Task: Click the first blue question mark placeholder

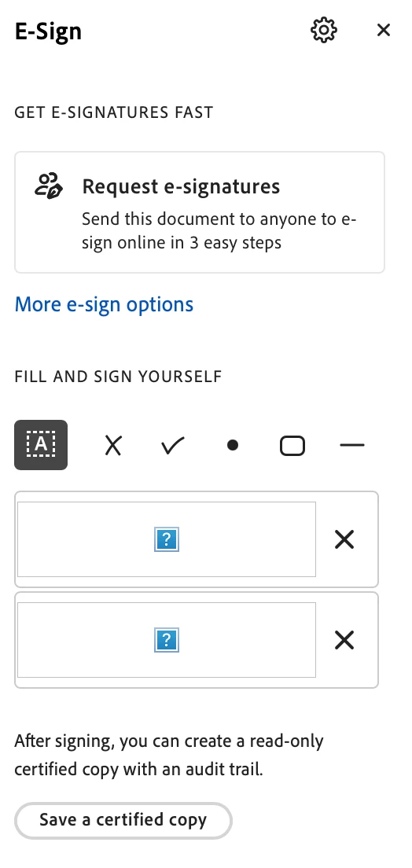Action: (167, 539)
